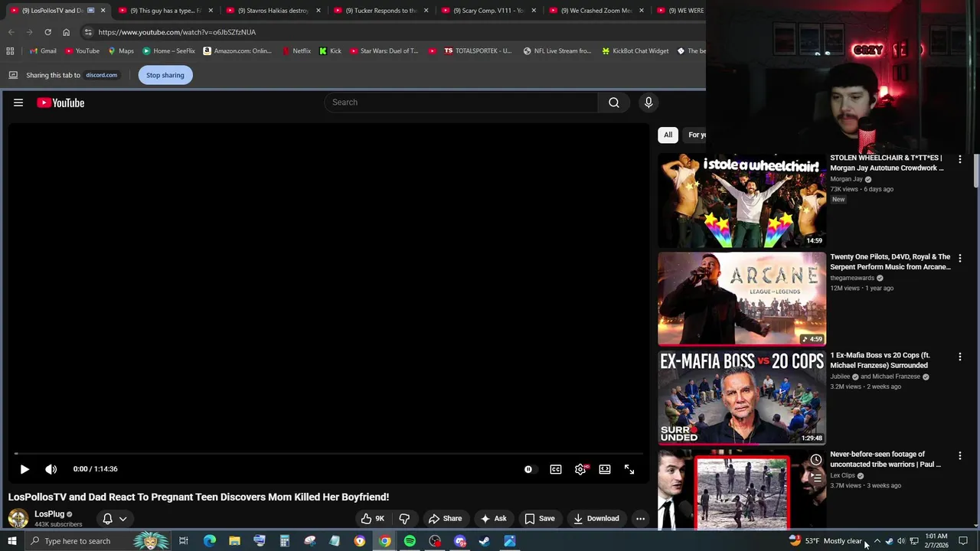Screen dimensions: 980x551
Task: Open Lex Clips channel link
Action: 842,475
